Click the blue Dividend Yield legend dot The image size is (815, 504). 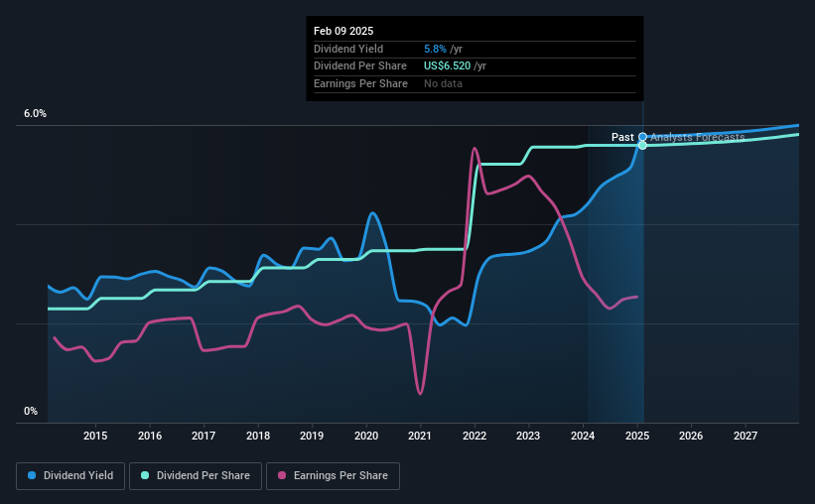32,475
